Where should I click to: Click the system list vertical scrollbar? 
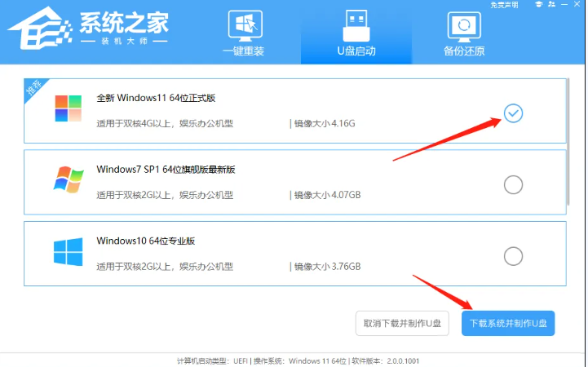(568, 142)
